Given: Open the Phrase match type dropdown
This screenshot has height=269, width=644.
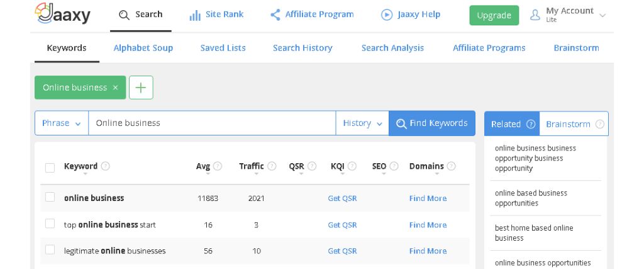Looking at the screenshot, I should [x=62, y=123].
